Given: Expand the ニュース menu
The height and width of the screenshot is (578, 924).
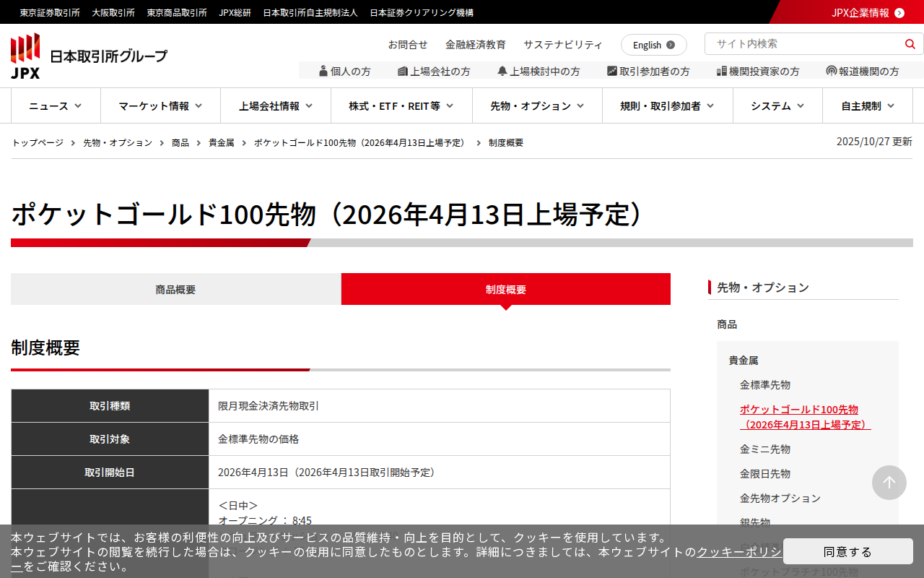Looking at the screenshot, I should click(56, 105).
